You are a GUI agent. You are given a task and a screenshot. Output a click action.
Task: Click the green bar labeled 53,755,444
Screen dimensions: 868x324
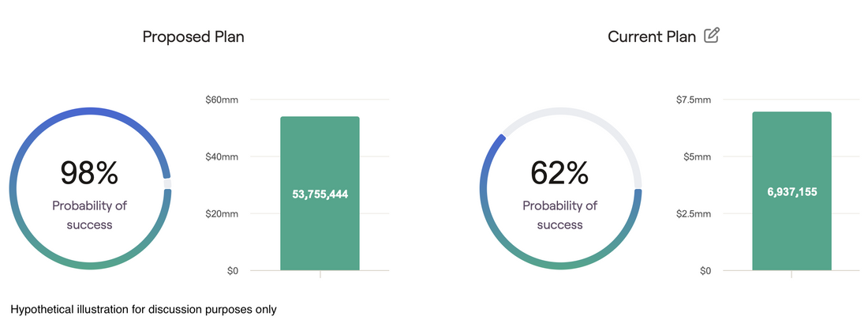320,194
